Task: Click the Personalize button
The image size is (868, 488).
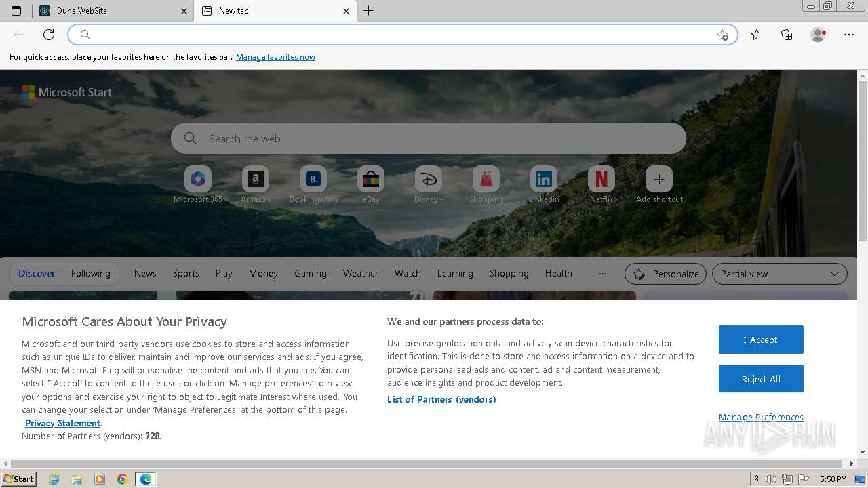Action: [x=665, y=274]
